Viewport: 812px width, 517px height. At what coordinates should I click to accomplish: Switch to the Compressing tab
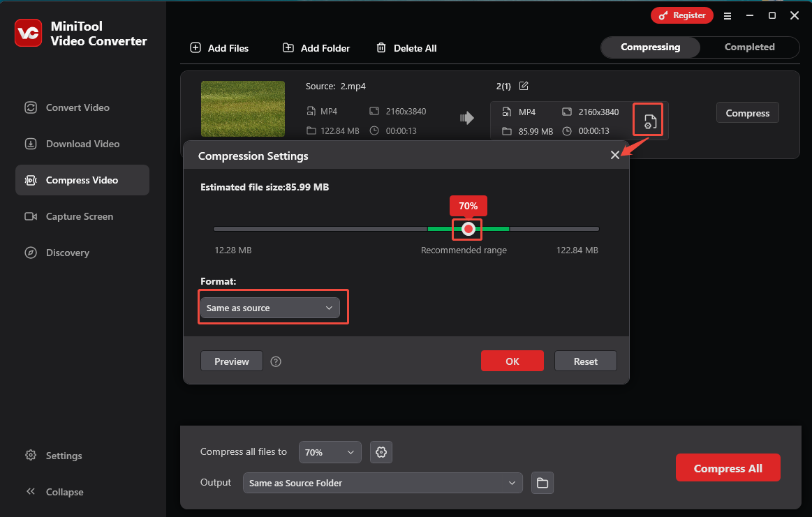651,47
